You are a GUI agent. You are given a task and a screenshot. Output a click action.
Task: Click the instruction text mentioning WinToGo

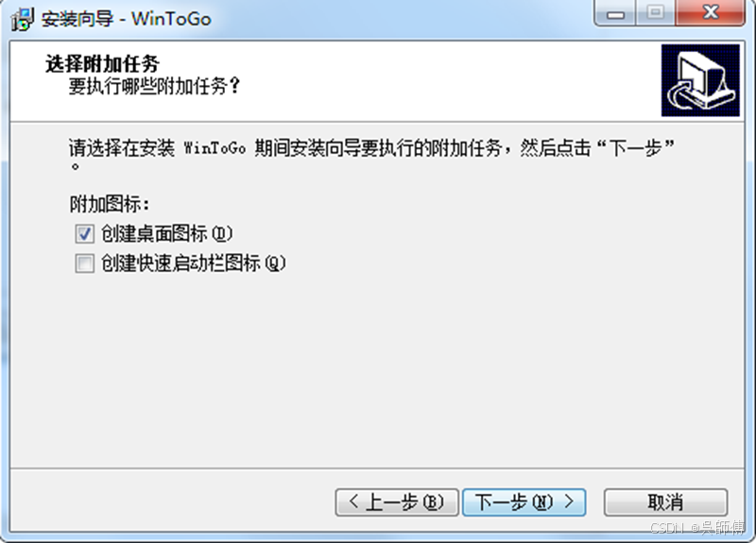coord(371,155)
